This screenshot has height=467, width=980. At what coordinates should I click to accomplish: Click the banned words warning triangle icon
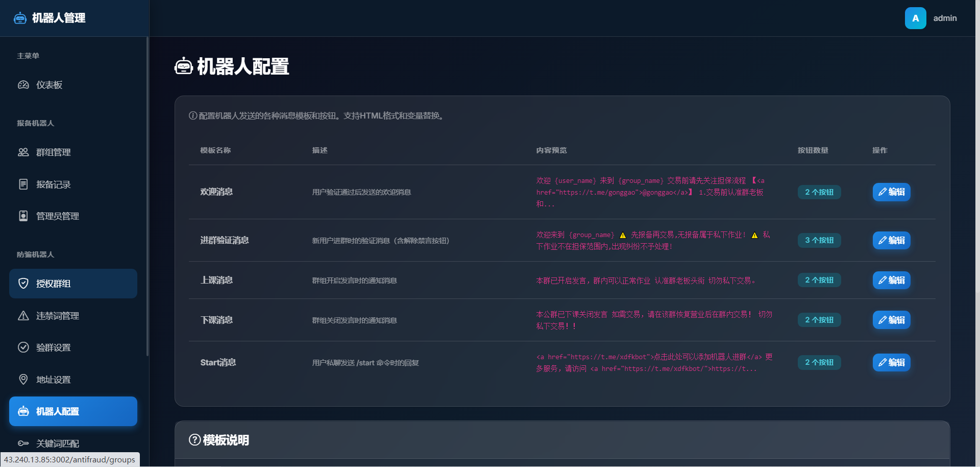pyautogui.click(x=23, y=316)
